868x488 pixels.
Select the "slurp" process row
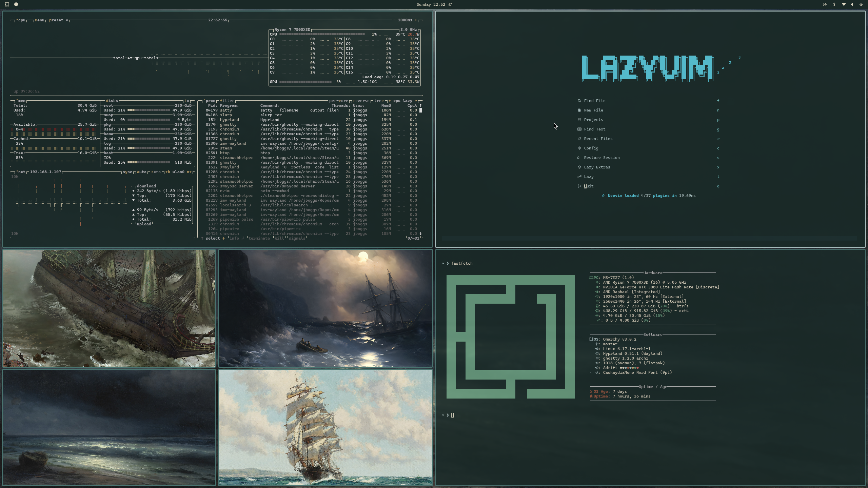point(311,115)
